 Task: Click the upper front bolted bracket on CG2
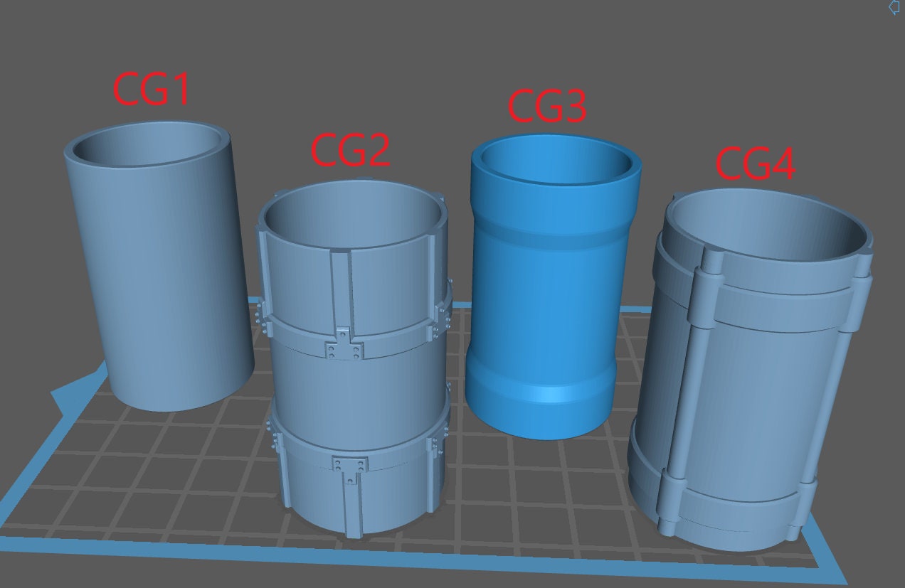tap(344, 348)
